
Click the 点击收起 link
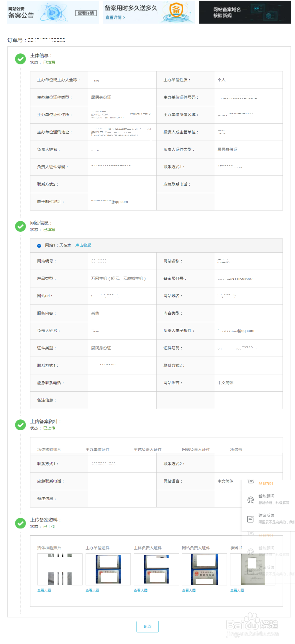tap(83, 245)
